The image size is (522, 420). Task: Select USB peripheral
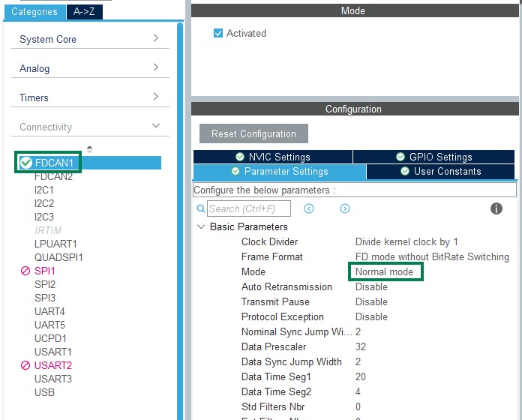pos(44,392)
